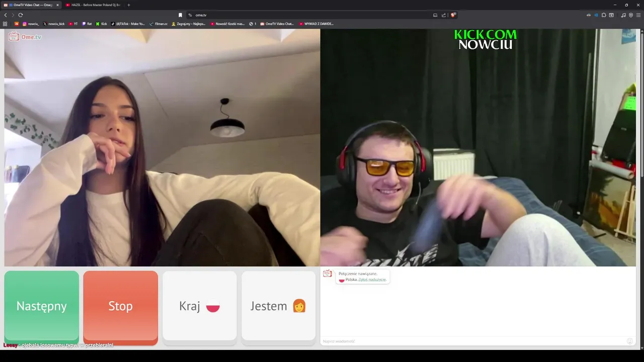Go back in browser history
The height and width of the screenshot is (362, 644).
pos(6,15)
